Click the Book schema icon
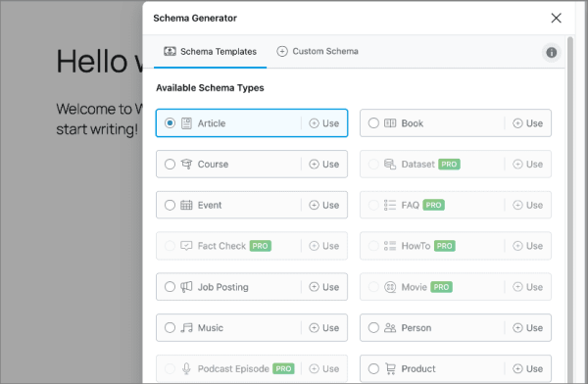Image resolution: width=588 pixels, height=384 pixels. (x=390, y=123)
